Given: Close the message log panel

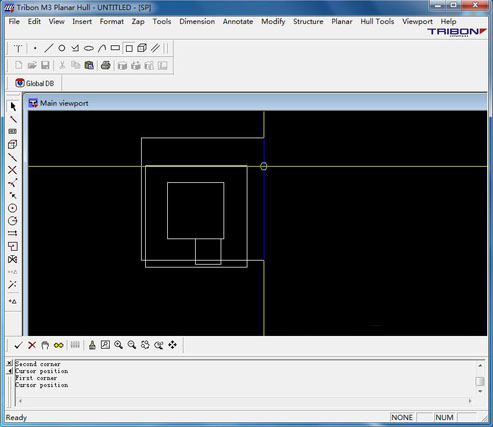Looking at the screenshot, I should [10, 363].
